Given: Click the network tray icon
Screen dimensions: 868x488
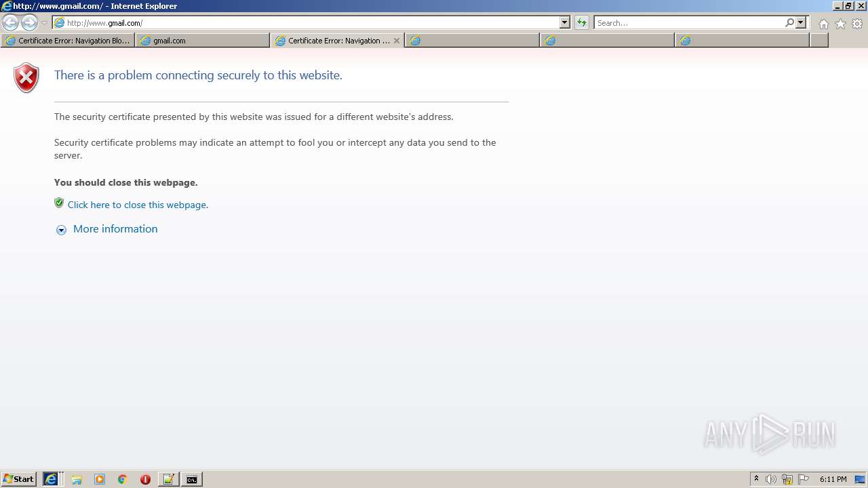Looking at the screenshot, I should (787, 479).
